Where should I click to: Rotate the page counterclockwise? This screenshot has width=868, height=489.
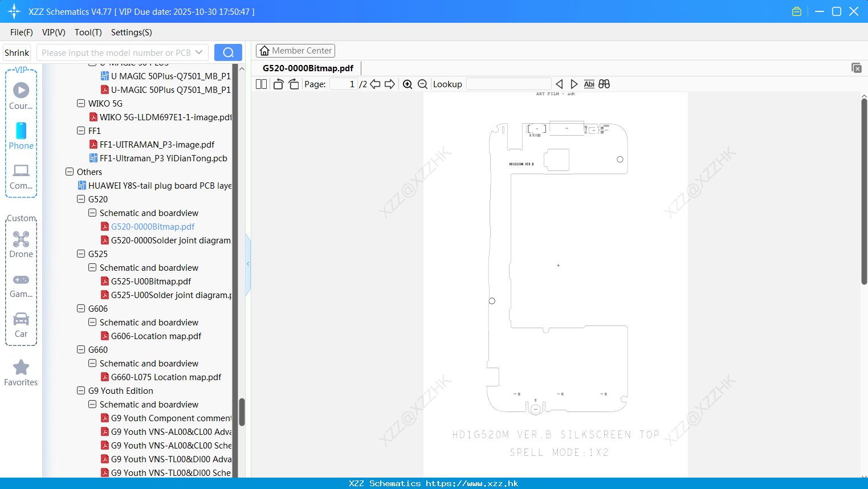(x=278, y=84)
